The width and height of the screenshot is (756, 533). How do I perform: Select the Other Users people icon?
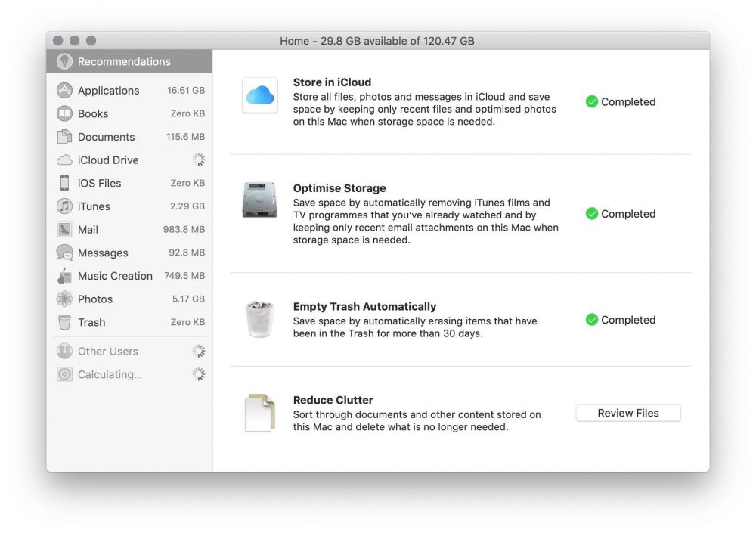[64, 351]
